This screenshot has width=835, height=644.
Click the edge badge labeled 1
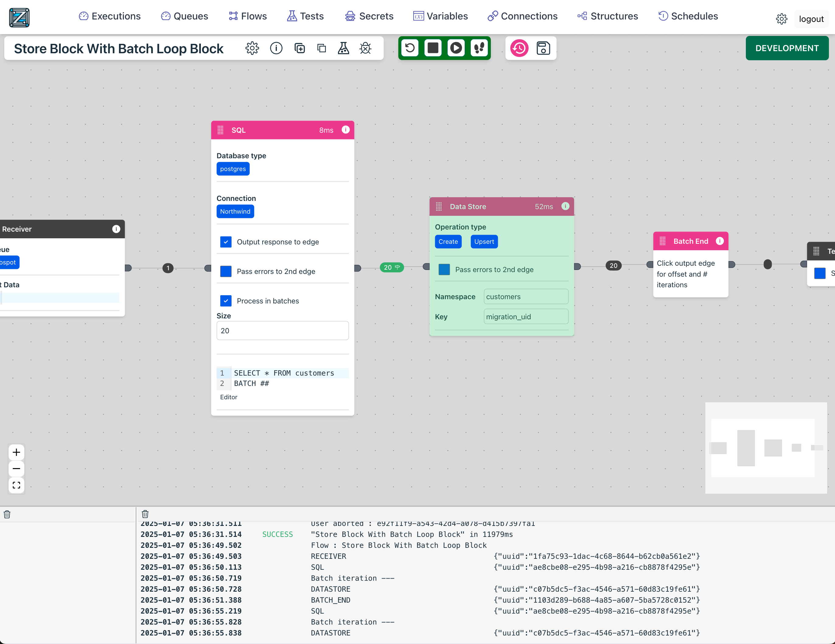pos(168,268)
